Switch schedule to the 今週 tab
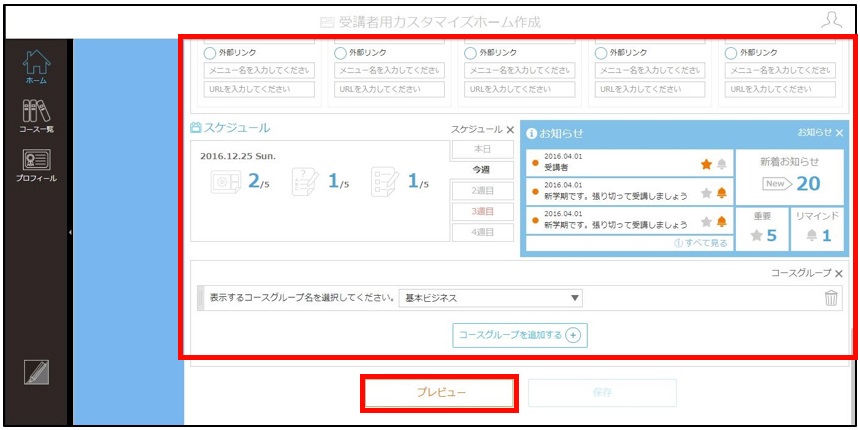The height and width of the screenshot is (430, 860). click(482, 170)
